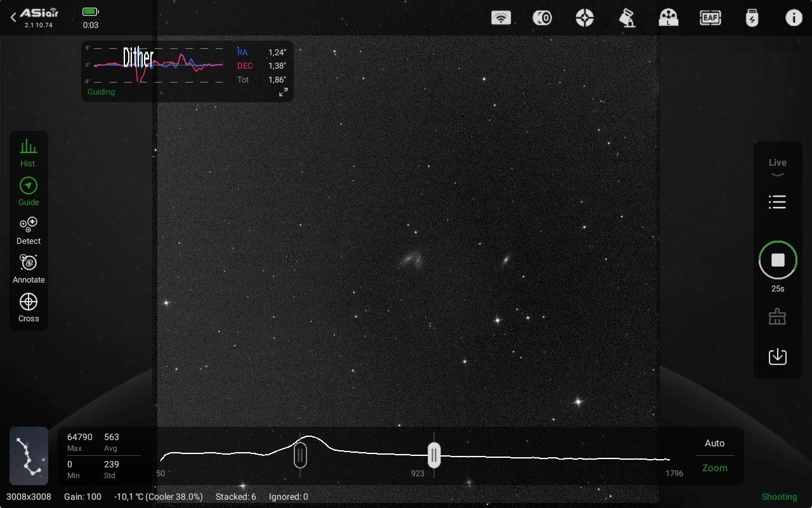The image size is (812, 508).
Task: Enable Auto stretch mode
Action: coord(714,443)
